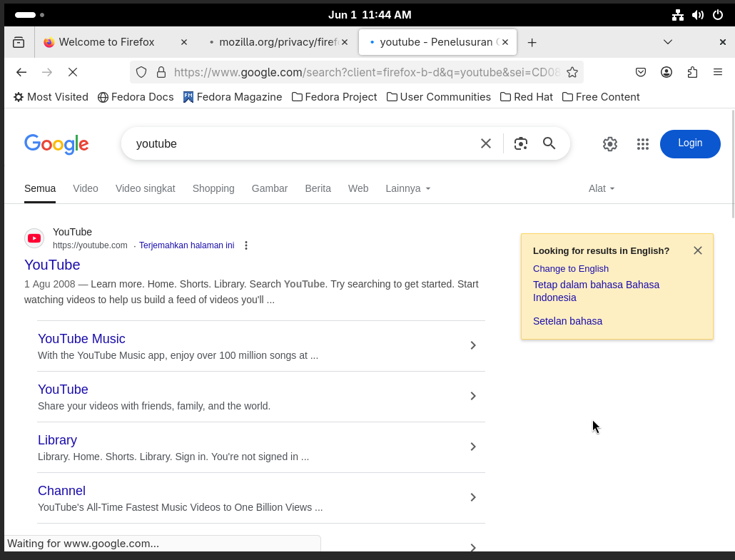Click the YouTube favicon in first result
This screenshot has height=560, width=735.
pyautogui.click(x=34, y=238)
